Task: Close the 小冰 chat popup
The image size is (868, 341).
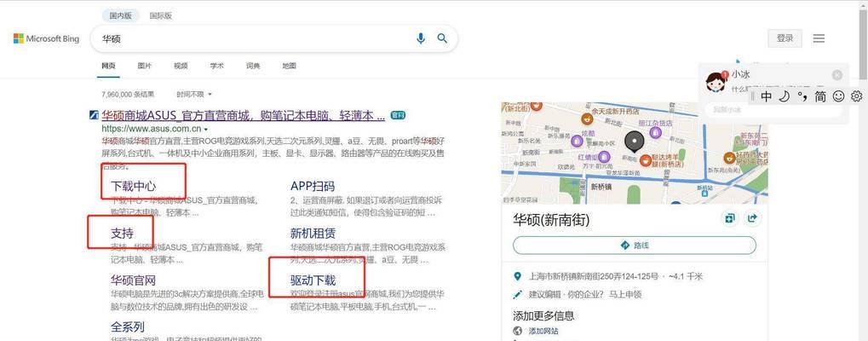Action: tap(837, 75)
